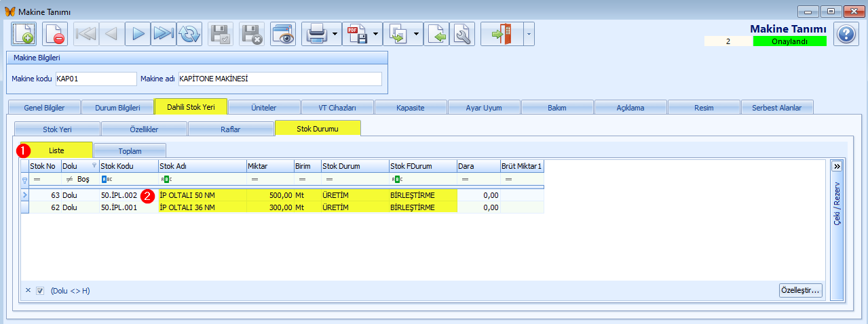Open the Toplam sub-tab
868x324 pixels.
tap(129, 150)
